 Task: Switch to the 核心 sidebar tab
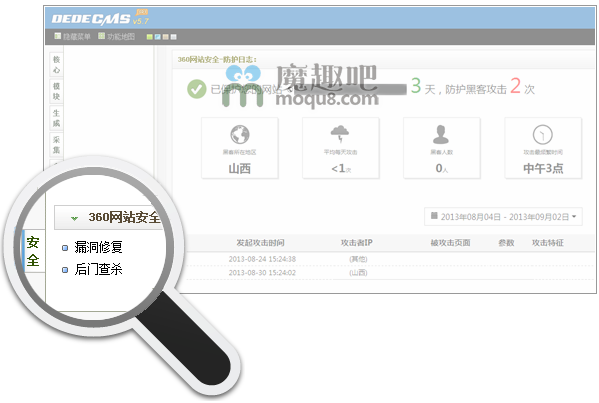click(56, 65)
